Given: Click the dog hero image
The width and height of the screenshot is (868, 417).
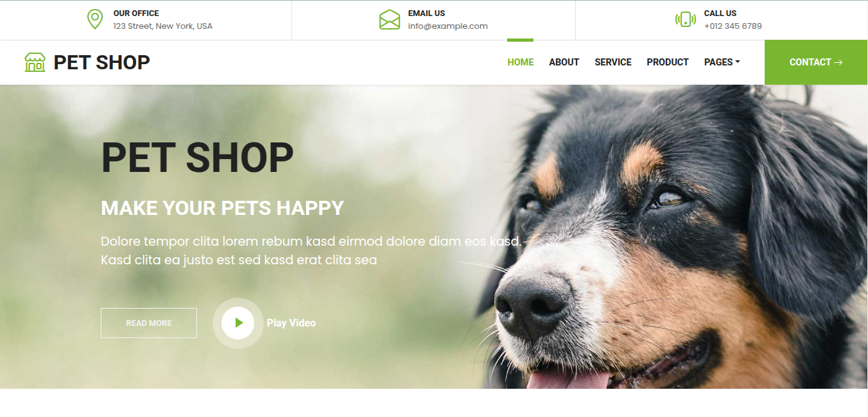Looking at the screenshot, I should (x=674, y=237).
